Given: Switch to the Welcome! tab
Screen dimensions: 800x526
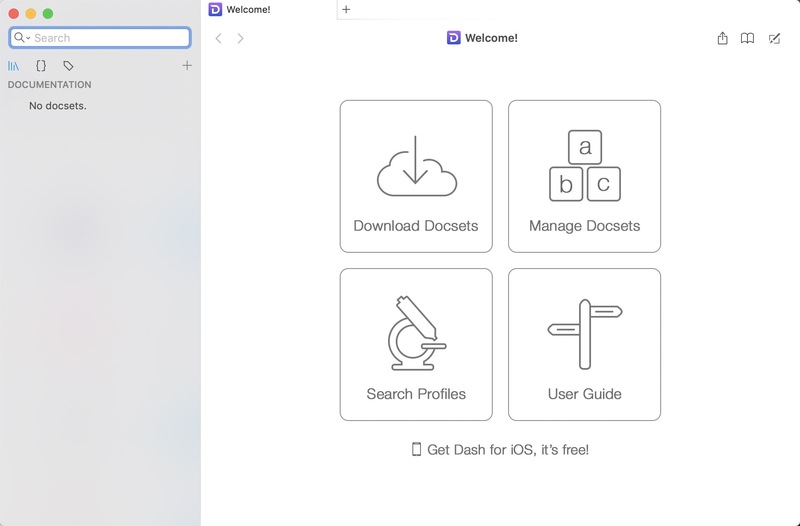Looking at the screenshot, I should point(270,9).
